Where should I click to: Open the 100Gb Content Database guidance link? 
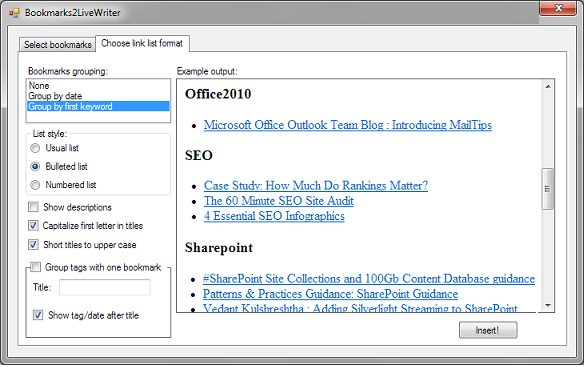(369, 279)
